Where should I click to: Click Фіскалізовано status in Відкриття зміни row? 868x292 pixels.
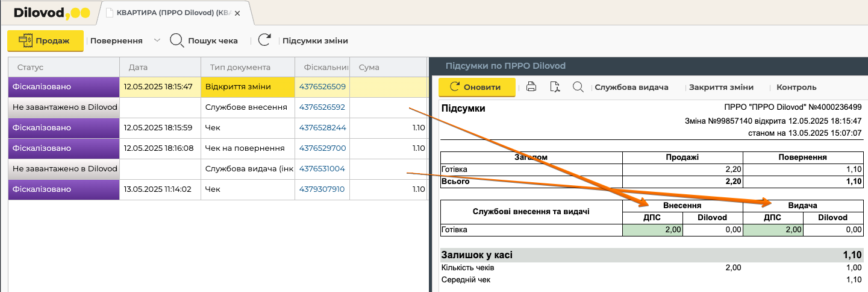[x=64, y=87]
